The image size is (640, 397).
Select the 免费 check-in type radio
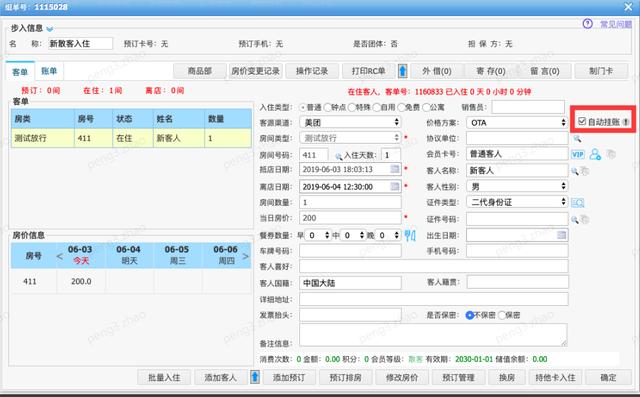(401, 108)
